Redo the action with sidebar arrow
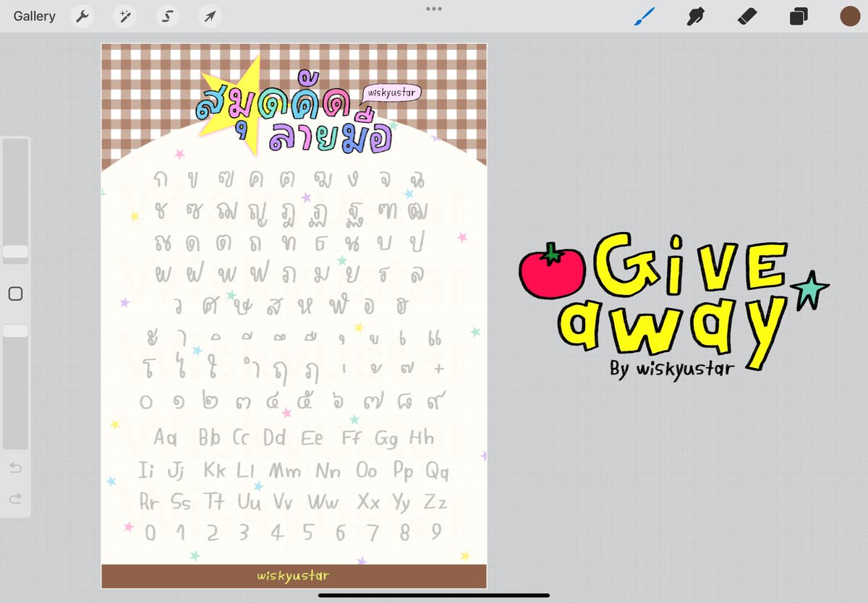Viewport: 868px width, 603px height. coord(15,498)
